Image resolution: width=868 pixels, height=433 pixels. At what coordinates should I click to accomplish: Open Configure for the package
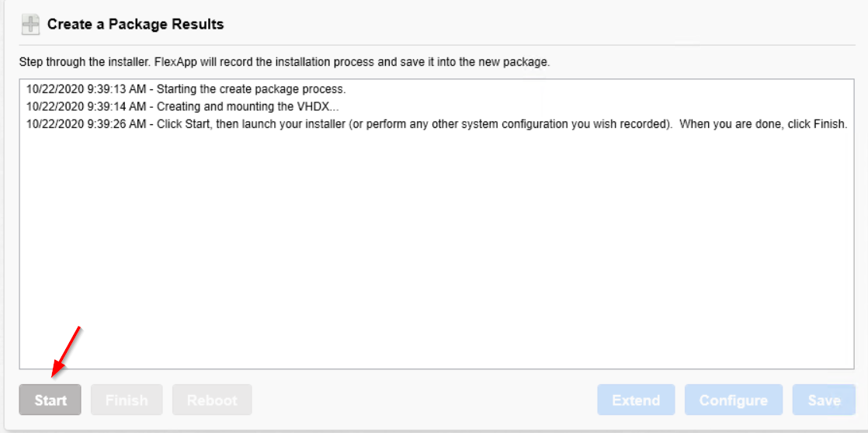[x=734, y=400]
